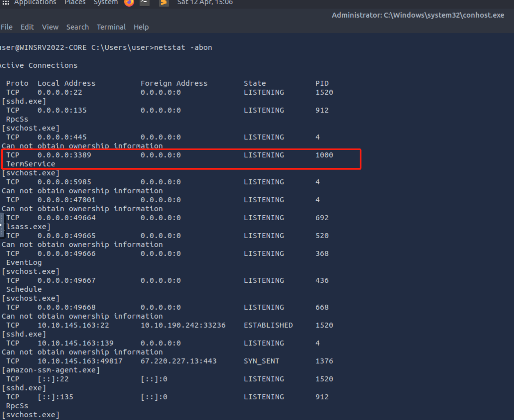The width and height of the screenshot is (514, 420).
Task: Open the Applications menu
Action: 35,2
